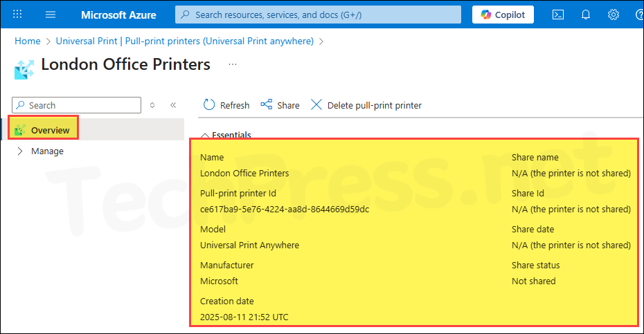Launch Cloud Shell terminal icon

557,15
